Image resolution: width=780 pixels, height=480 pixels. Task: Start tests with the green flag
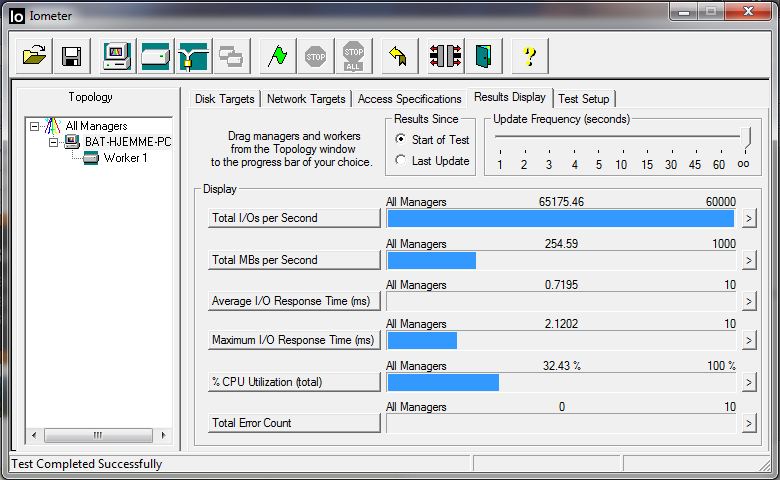278,56
